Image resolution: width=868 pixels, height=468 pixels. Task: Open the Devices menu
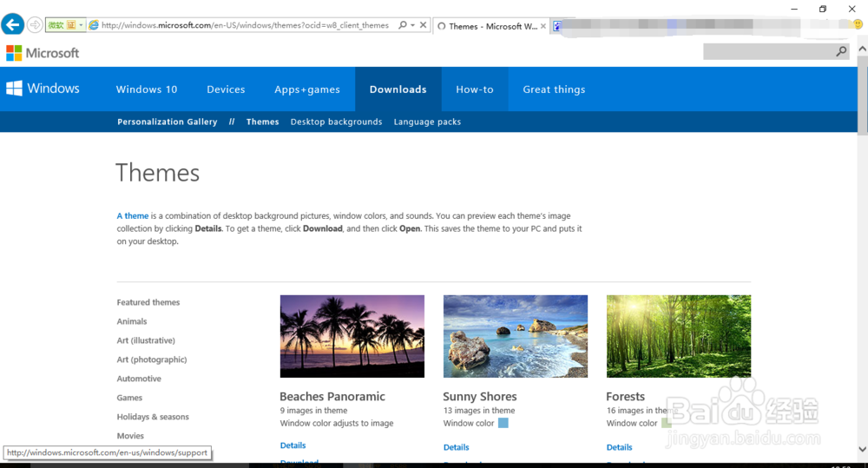tap(226, 89)
